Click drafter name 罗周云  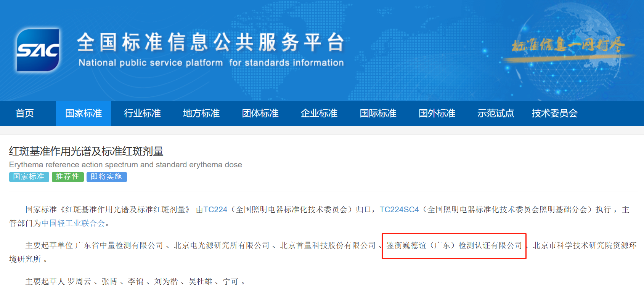click(x=79, y=282)
